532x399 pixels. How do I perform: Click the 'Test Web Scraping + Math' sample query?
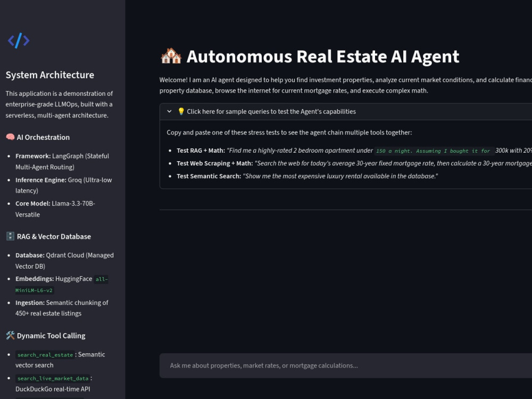coord(354,163)
